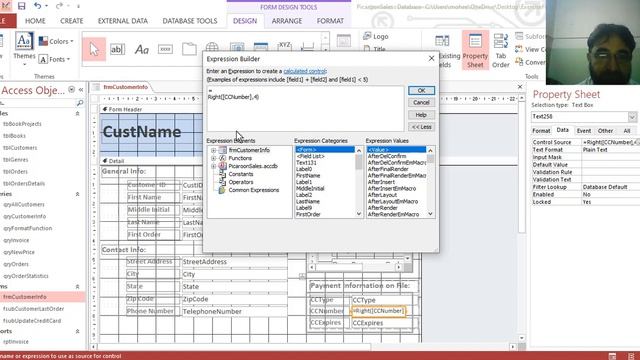Collapse the builder with << Less
This screenshot has width=640, height=360.
click(x=421, y=127)
